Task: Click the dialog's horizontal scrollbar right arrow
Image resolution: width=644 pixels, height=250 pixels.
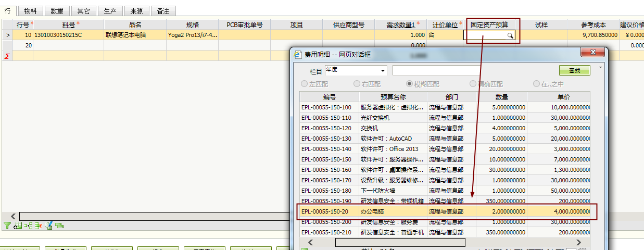Action: (578, 242)
